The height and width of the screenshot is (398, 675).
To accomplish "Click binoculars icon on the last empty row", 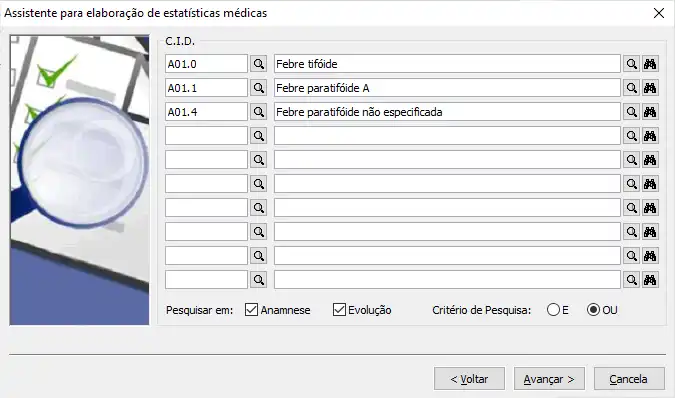I will pyautogui.click(x=650, y=280).
